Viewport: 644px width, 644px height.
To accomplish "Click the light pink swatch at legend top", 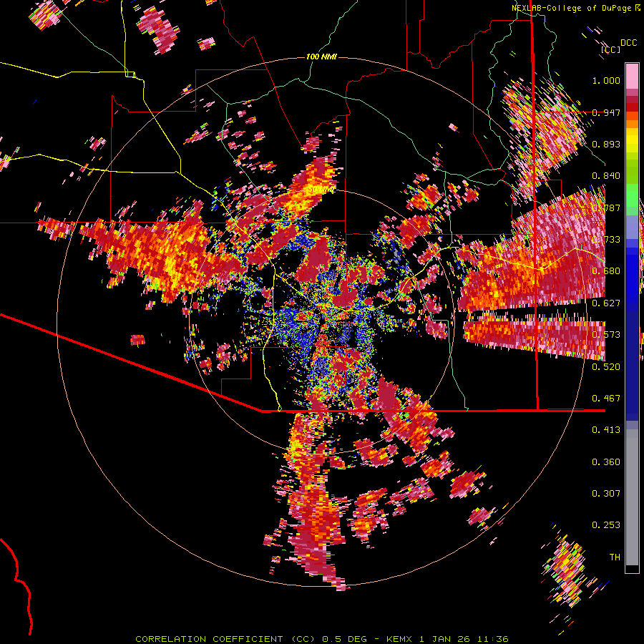I will [632, 76].
